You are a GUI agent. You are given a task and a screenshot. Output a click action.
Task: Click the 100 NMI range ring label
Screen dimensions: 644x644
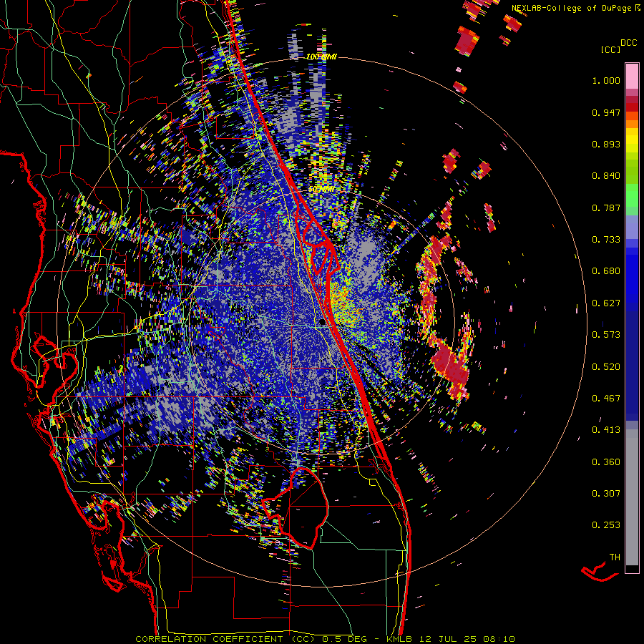[x=321, y=57]
